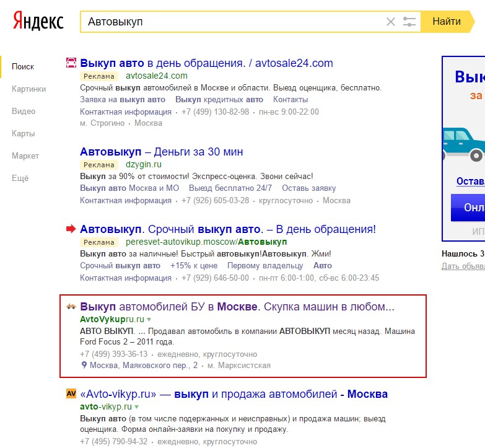The image size is (485, 448).
Task: Open avtosale24 Контакты sitelink
Action: pyautogui.click(x=291, y=100)
